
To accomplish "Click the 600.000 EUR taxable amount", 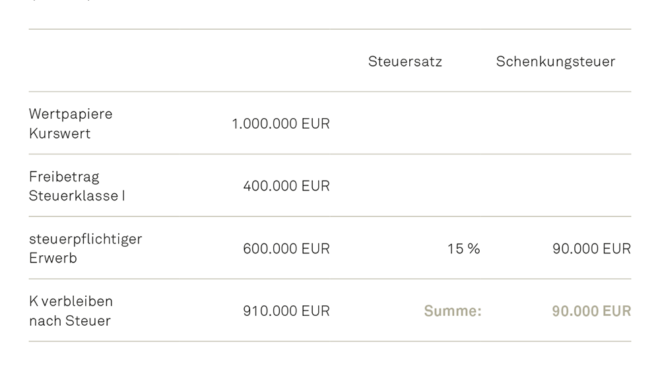I will [286, 249].
